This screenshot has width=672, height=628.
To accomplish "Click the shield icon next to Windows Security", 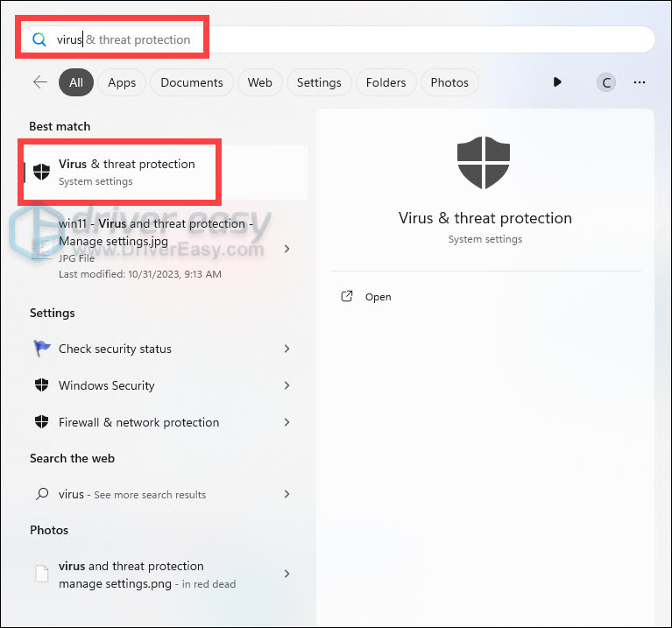I will (x=41, y=385).
